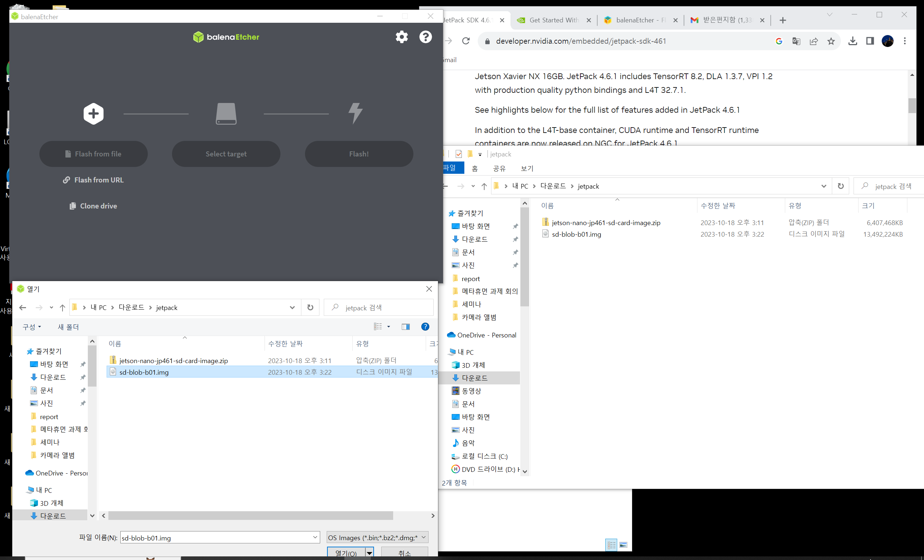This screenshot has width=924, height=560.
Task: Select sd-blob-b01.img in the Open dialog list
Action: click(144, 372)
